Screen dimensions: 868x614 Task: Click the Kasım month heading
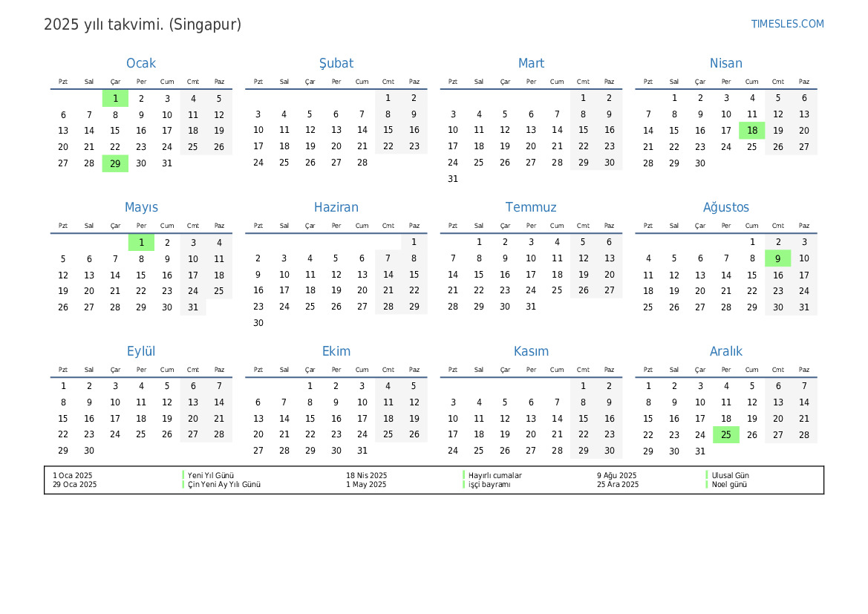[x=531, y=351]
